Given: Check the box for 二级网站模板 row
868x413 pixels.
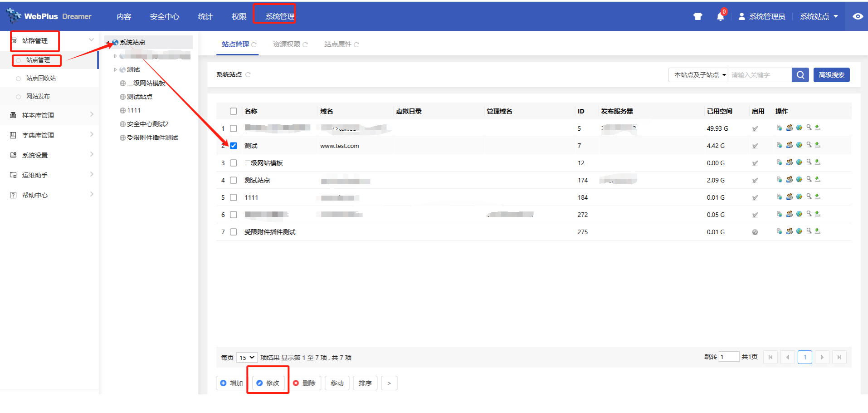Looking at the screenshot, I should (x=234, y=163).
